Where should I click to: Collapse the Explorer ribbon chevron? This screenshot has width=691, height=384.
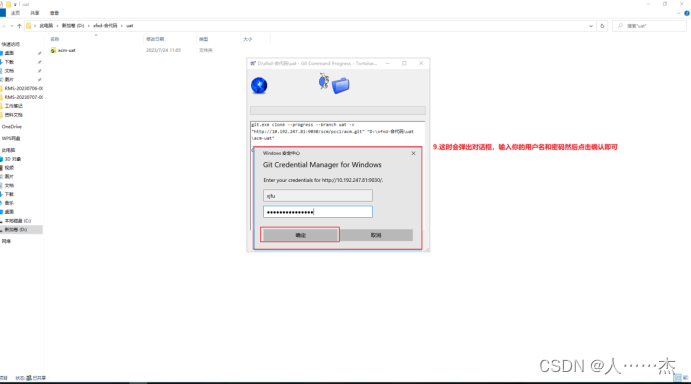click(x=678, y=13)
